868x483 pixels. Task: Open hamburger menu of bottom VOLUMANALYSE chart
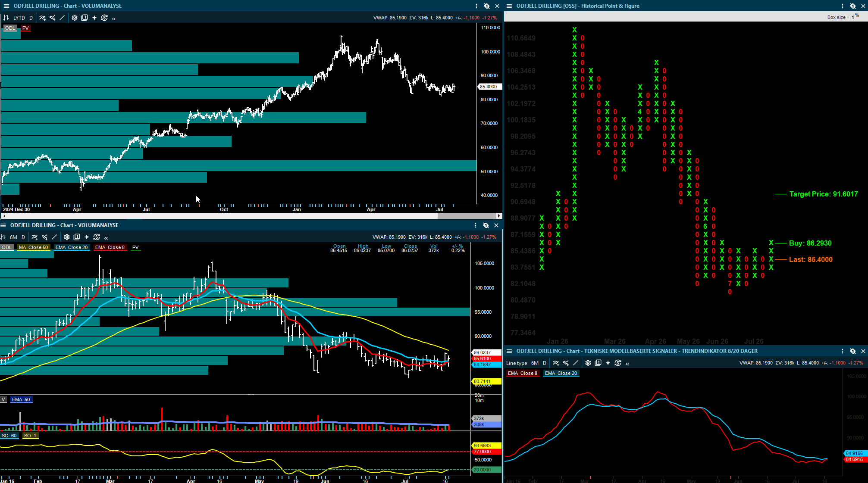(x=3, y=225)
